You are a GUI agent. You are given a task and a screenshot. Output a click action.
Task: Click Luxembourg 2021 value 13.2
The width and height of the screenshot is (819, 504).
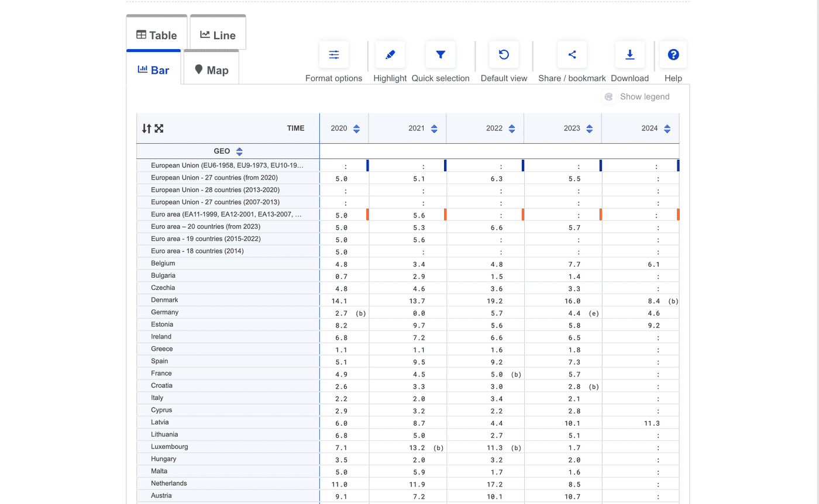pos(417,448)
